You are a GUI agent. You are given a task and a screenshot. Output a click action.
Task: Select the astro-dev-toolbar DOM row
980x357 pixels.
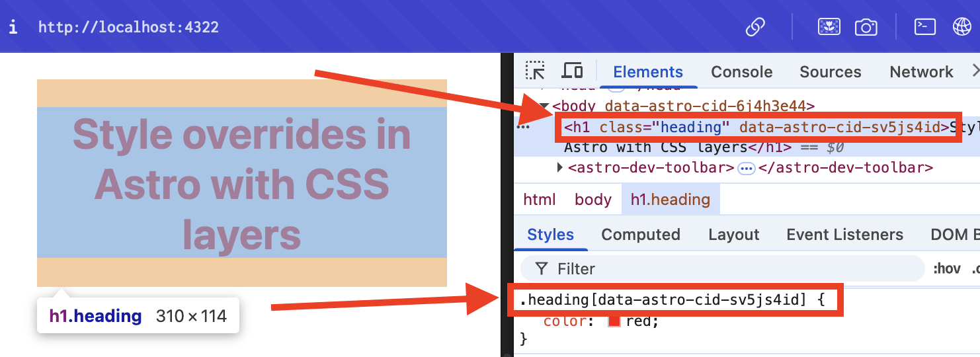tap(747, 168)
